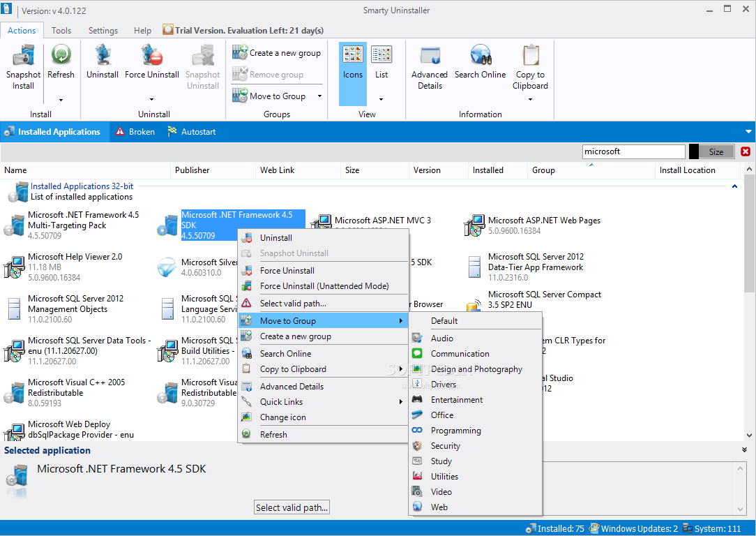Select Microsoft SQL Server 2012 Data-Tier App Framework icon
Viewport: 756px width, 536px height.
(474, 267)
